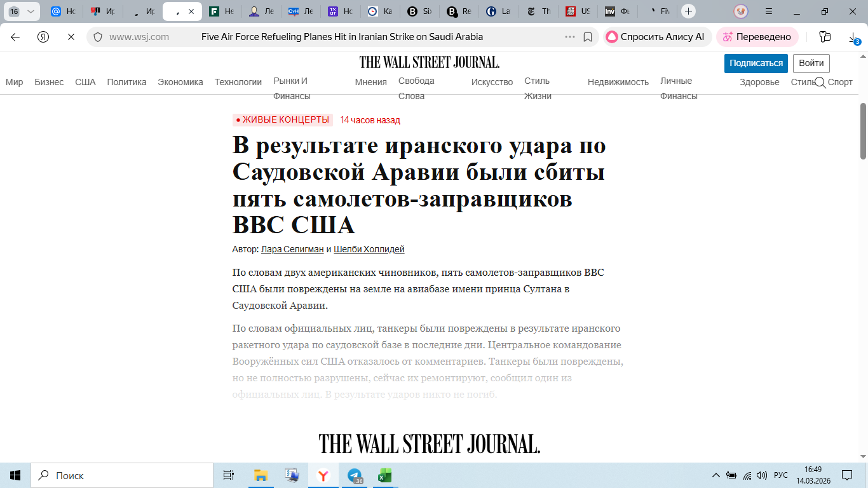Image resolution: width=868 pixels, height=488 pixels.
Task: Open the site search magnifier icon
Action: pos(820,82)
